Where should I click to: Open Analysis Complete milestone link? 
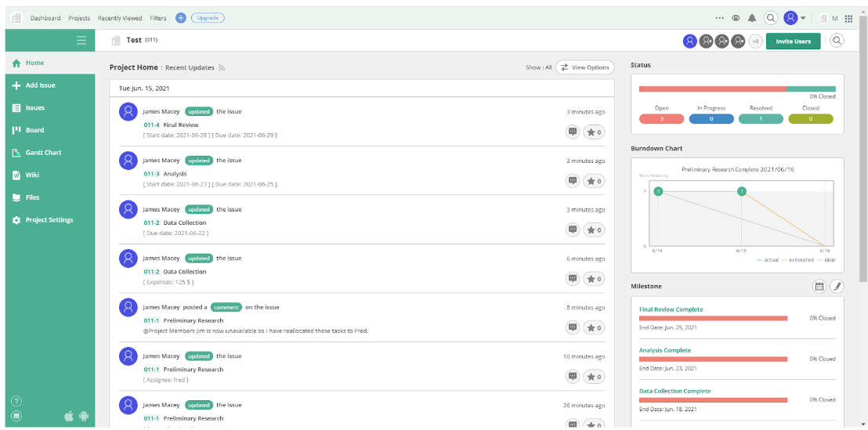click(x=665, y=350)
